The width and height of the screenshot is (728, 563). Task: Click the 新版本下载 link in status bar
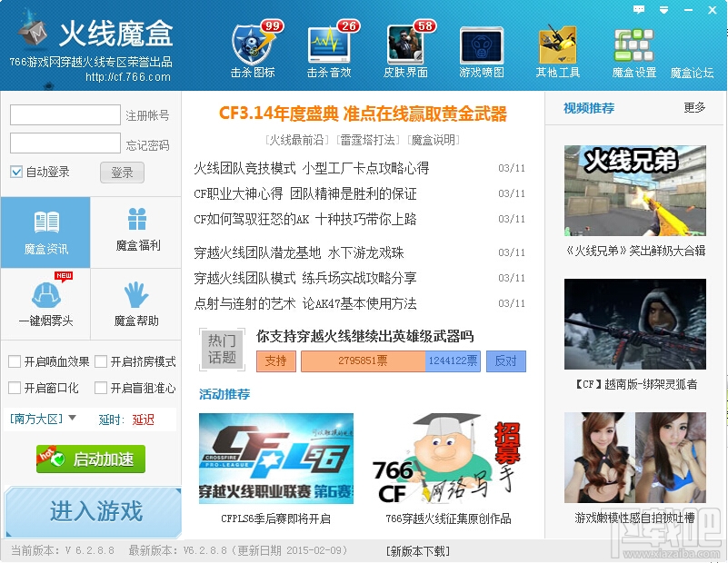tap(418, 551)
